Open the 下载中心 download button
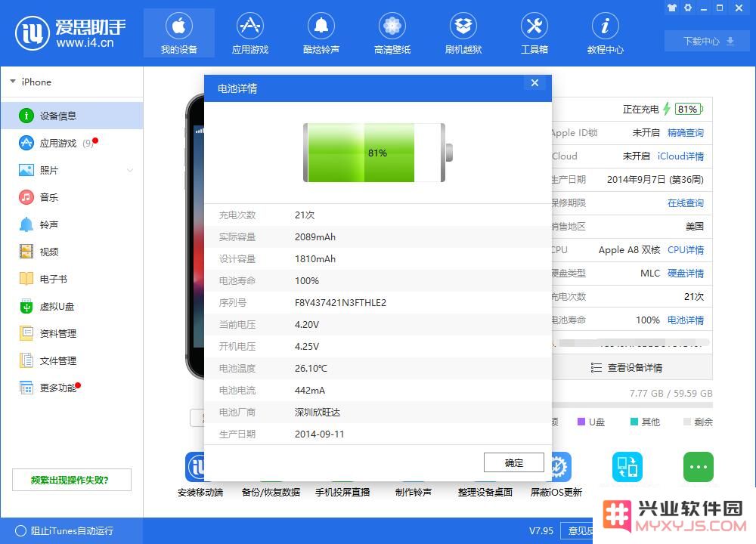756x544 pixels. pos(708,41)
